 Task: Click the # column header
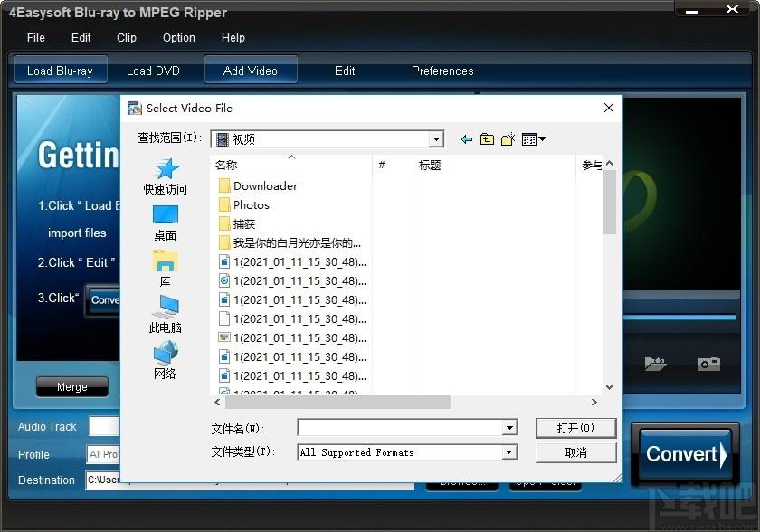tap(392, 165)
